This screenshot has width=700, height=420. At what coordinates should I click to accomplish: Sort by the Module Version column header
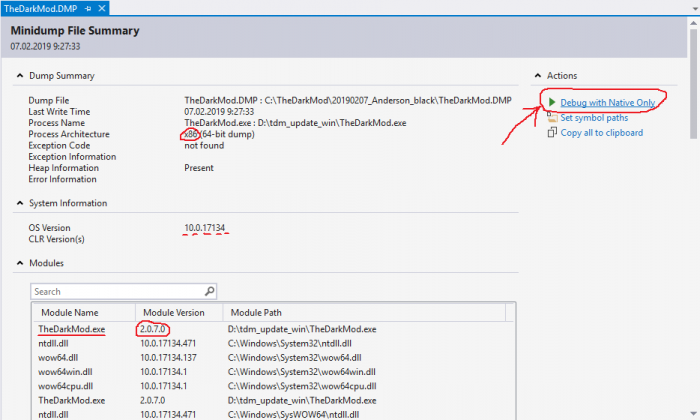(x=179, y=312)
